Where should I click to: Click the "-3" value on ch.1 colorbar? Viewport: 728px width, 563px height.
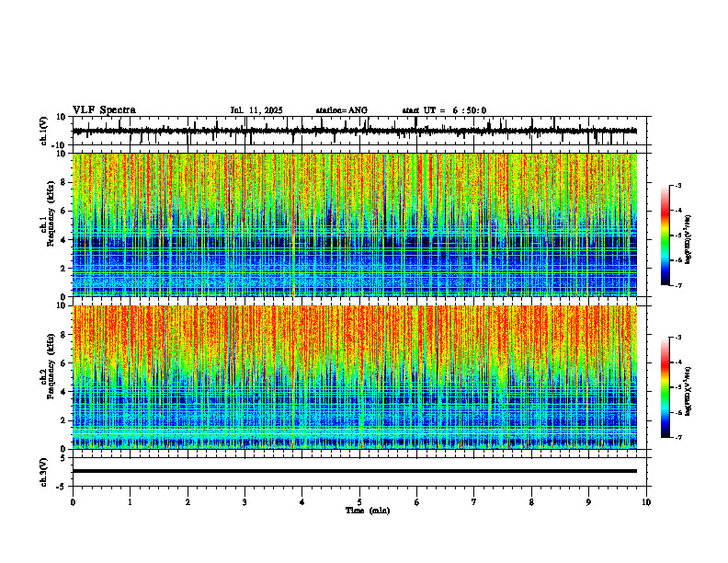pyautogui.click(x=677, y=185)
